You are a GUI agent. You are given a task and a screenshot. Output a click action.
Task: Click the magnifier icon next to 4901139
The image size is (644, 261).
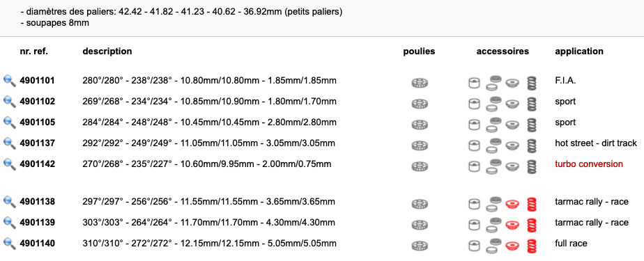[10, 223]
